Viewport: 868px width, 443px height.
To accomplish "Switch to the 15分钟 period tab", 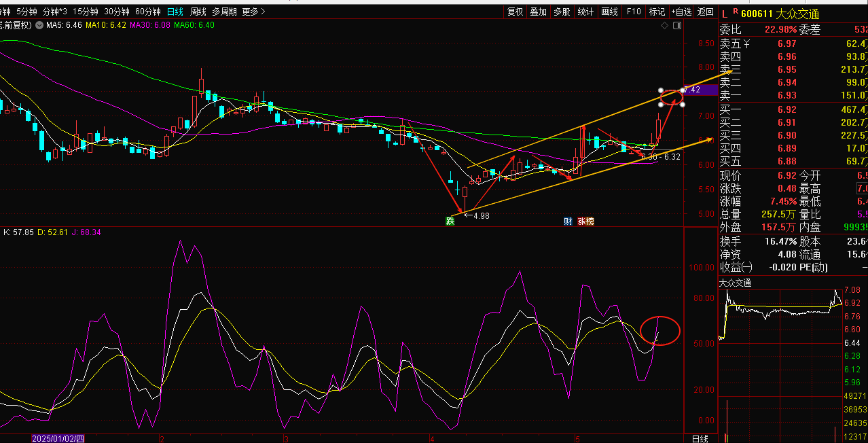I will pos(86,12).
